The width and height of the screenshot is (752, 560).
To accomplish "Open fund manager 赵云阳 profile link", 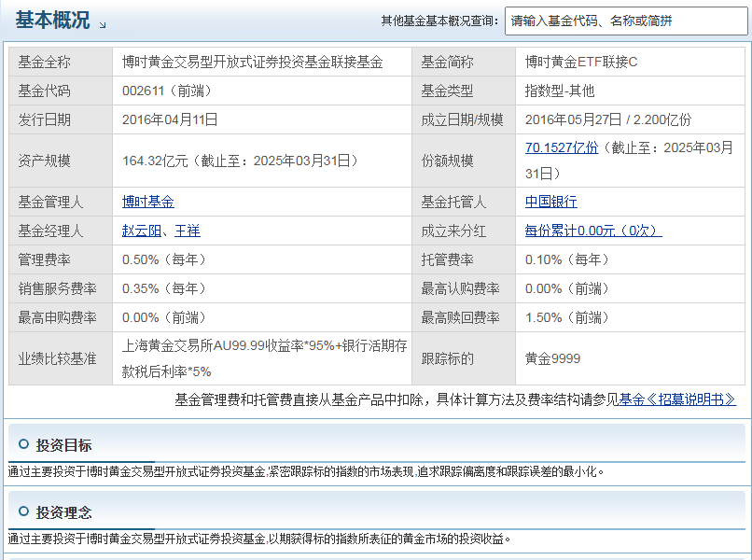I will (x=142, y=231).
